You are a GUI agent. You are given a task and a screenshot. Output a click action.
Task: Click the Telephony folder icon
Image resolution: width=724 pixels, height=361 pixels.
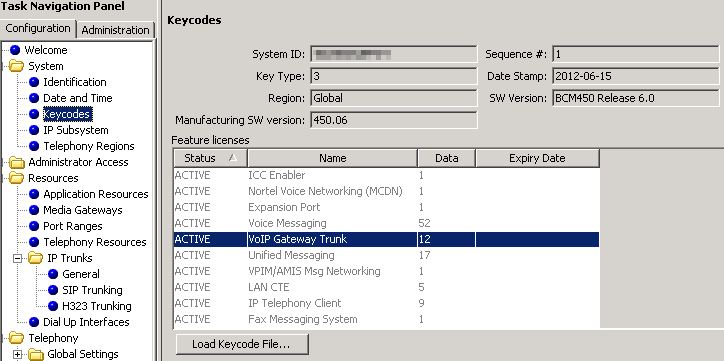17,338
